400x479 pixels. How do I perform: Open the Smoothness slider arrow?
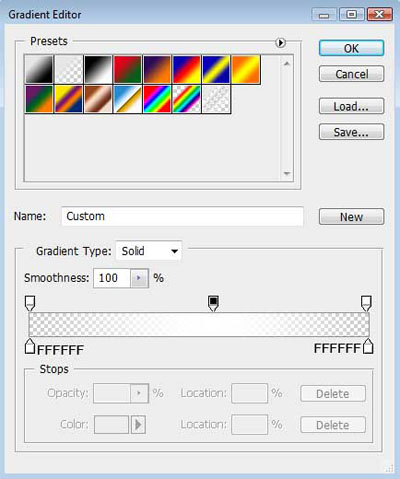click(139, 278)
